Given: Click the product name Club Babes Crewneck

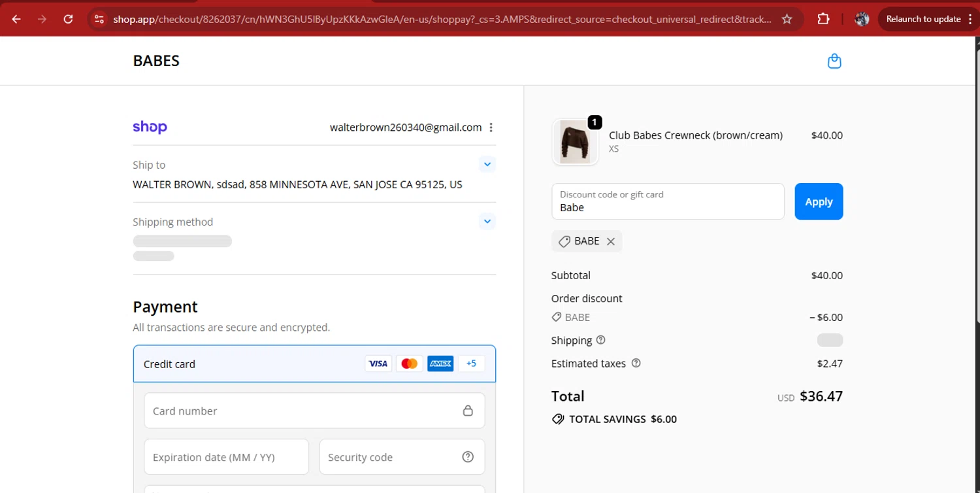Looking at the screenshot, I should click(696, 135).
